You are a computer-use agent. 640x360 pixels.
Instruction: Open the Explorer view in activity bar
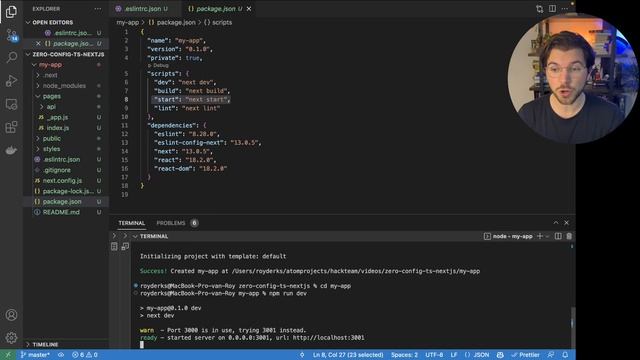coord(11,11)
